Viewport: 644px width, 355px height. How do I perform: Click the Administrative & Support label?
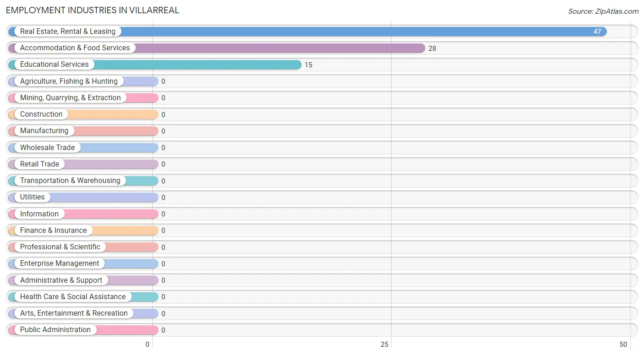point(61,280)
